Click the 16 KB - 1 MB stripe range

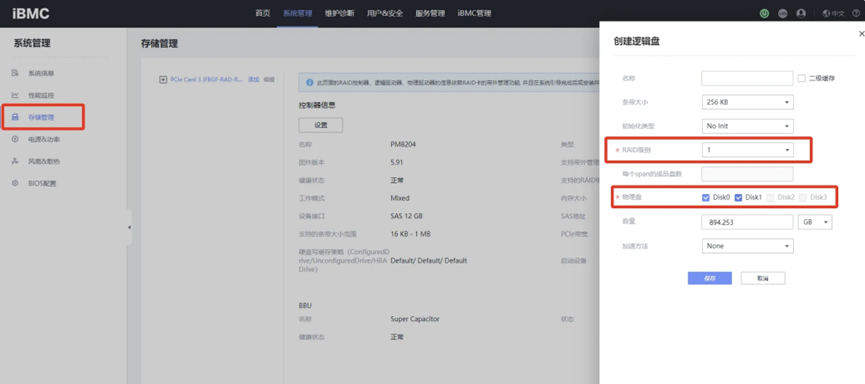point(410,234)
